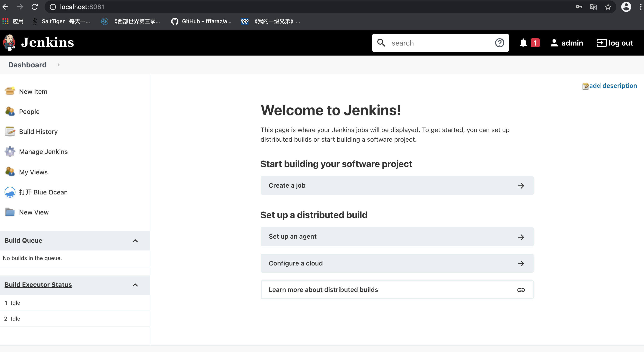Click the Manage Jenkins gear icon
The image size is (644, 352).
click(10, 152)
